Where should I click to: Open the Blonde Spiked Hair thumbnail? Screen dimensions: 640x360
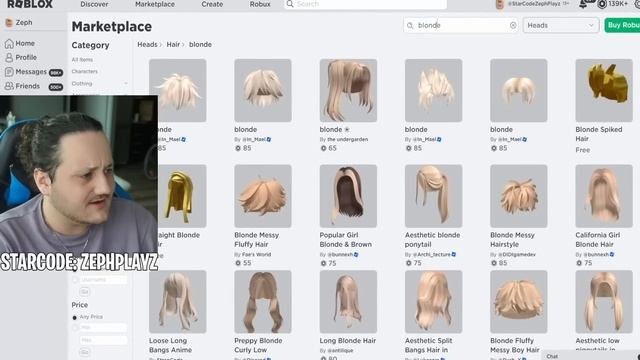604,90
